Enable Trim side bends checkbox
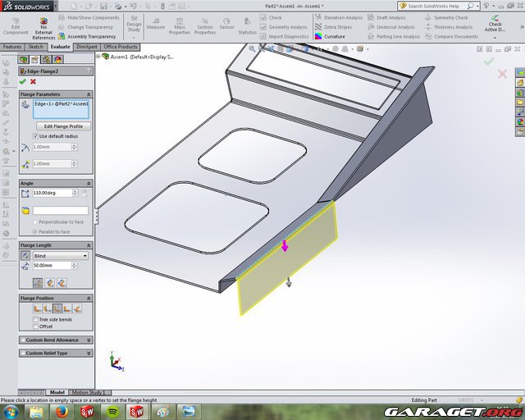Screen dimensions: 525x420 click(35, 319)
